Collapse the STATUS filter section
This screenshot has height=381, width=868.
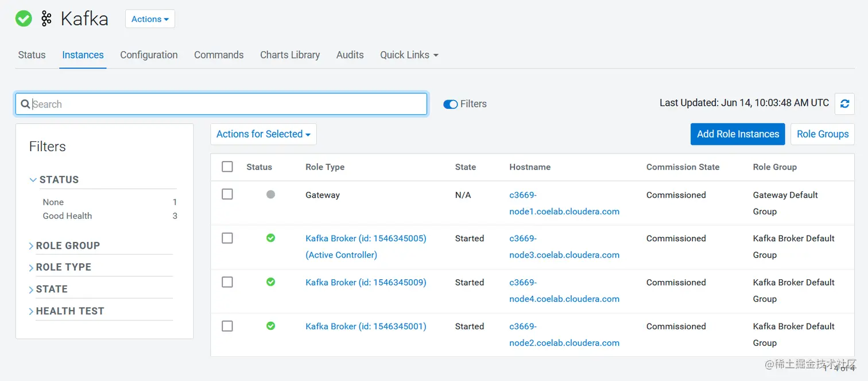pyautogui.click(x=54, y=179)
